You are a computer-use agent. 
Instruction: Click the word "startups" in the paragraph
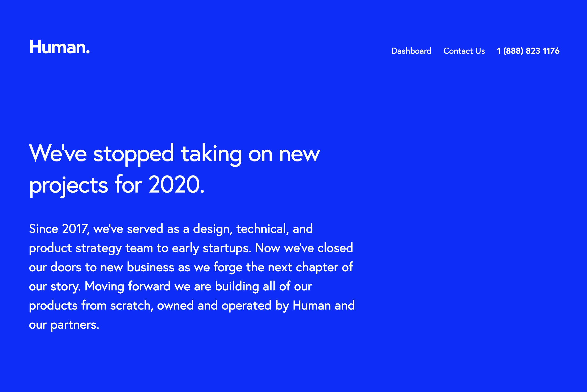(226, 248)
